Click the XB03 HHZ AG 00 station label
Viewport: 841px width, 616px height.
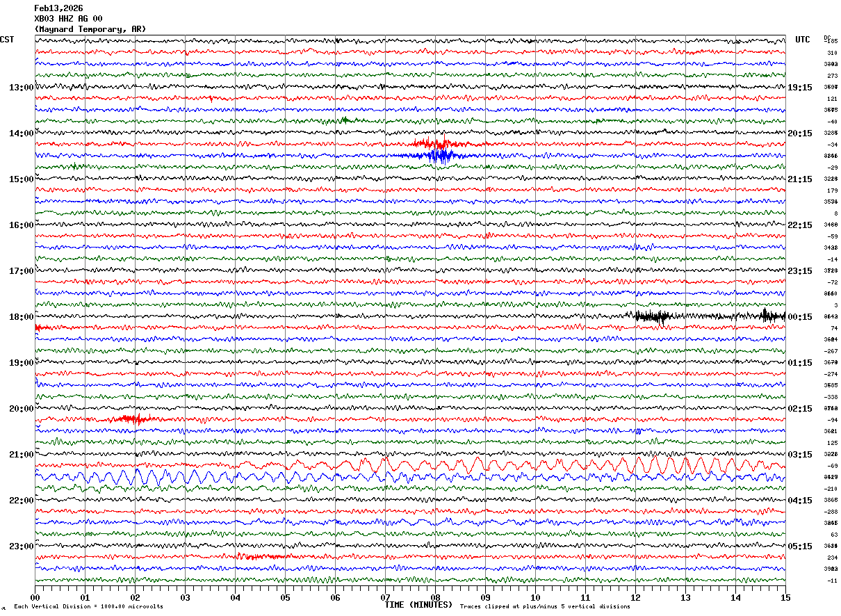[x=68, y=19]
